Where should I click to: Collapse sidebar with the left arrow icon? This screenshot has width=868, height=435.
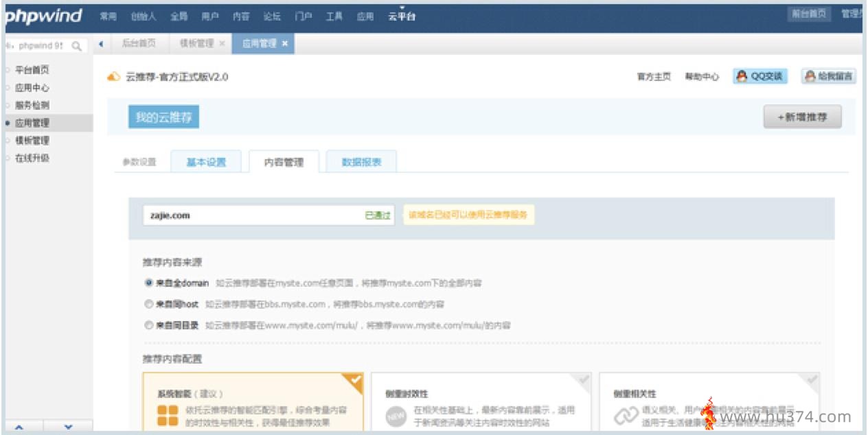pyautogui.click(x=101, y=43)
